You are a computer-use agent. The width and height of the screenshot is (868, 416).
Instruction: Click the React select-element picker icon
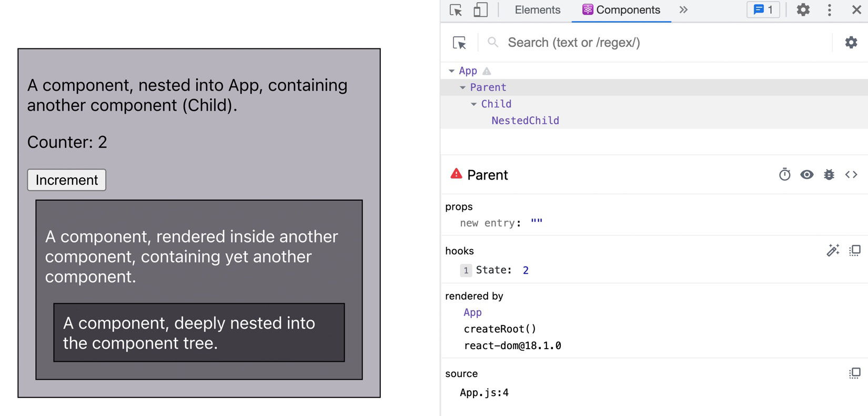[x=459, y=43]
